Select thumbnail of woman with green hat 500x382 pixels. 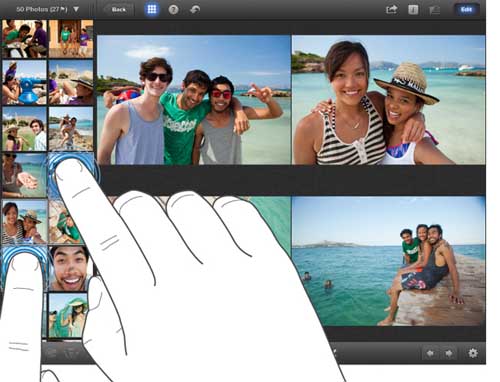(x=68, y=315)
